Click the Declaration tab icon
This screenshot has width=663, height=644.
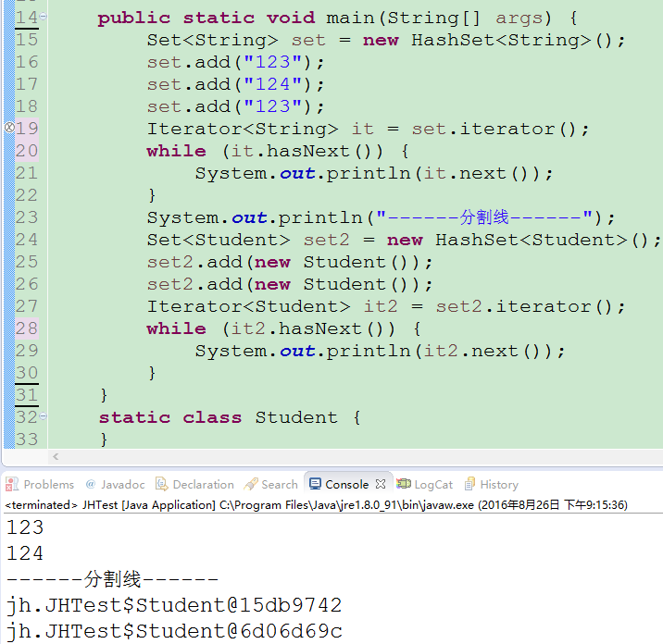pyautogui.click(x=161, y=484)
